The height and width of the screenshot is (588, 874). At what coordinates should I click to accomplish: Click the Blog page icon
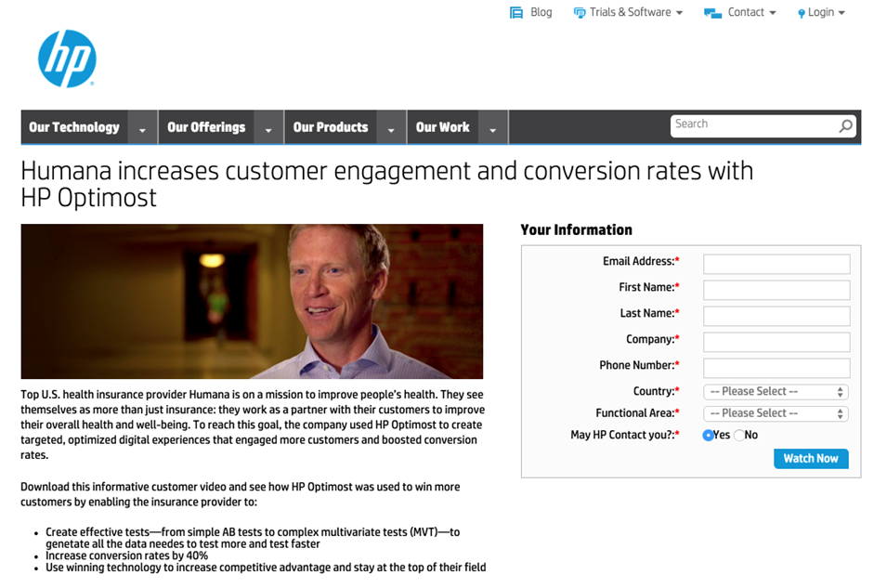(516, 12)
